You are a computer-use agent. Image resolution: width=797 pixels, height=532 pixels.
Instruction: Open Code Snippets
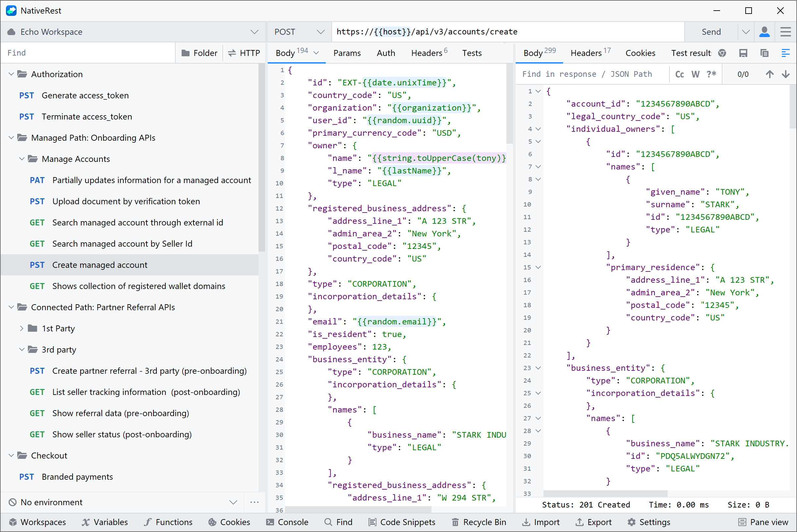(402, 522)
